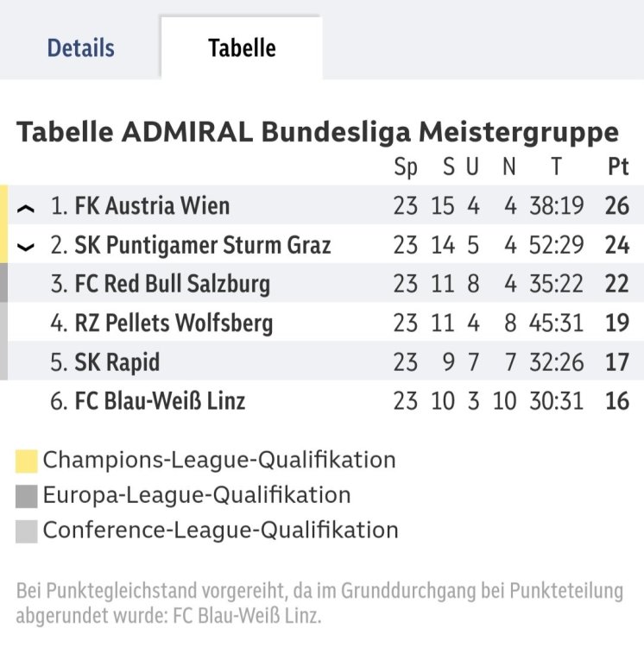Click the light gray Conference-League legend swatch
The image size is (644, 647).
click(x=27, y=530)
